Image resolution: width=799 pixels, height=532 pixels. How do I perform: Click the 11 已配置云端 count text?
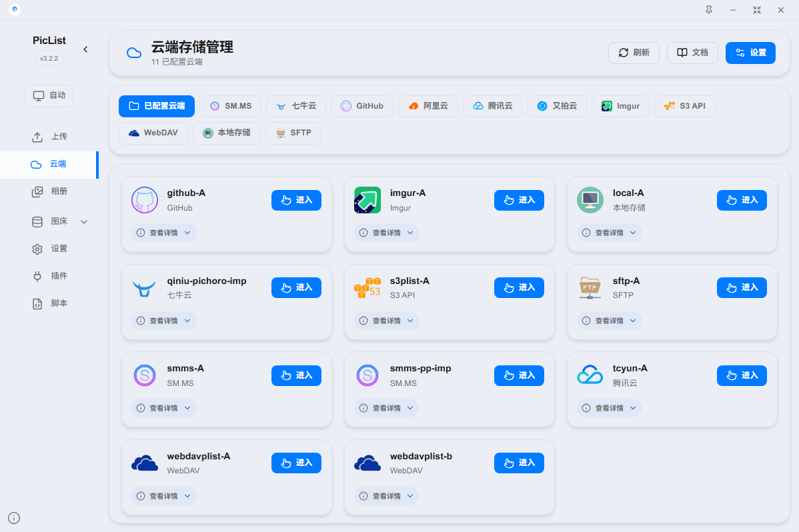[x=177, y=61]
